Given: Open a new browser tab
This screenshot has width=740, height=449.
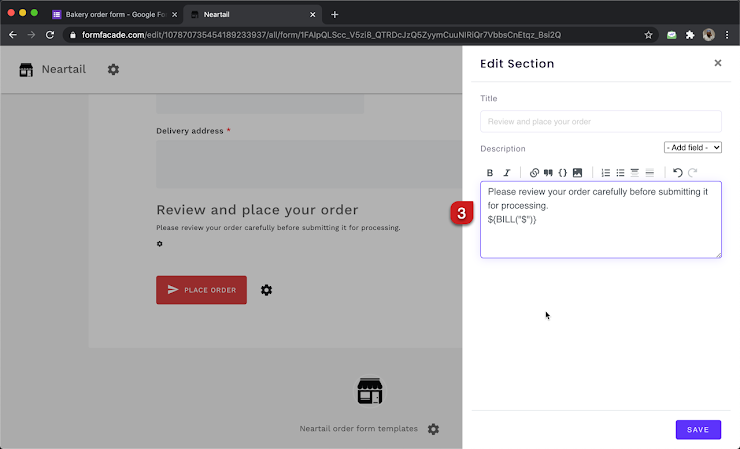Looking at the screenshot, I should point(335,15).
